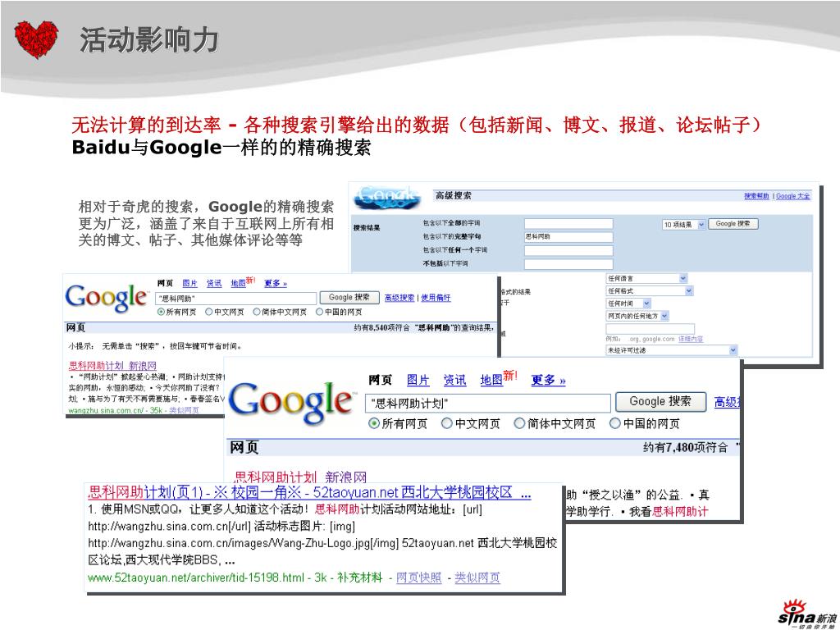
Task: Click Google 搜索 button in "思科网助计划" window
Action: click(660, 402)
